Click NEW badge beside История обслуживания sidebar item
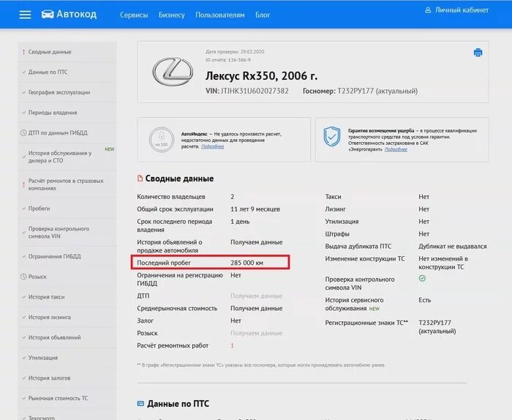The height and width of the screenshot is (420, 512). 110,149
